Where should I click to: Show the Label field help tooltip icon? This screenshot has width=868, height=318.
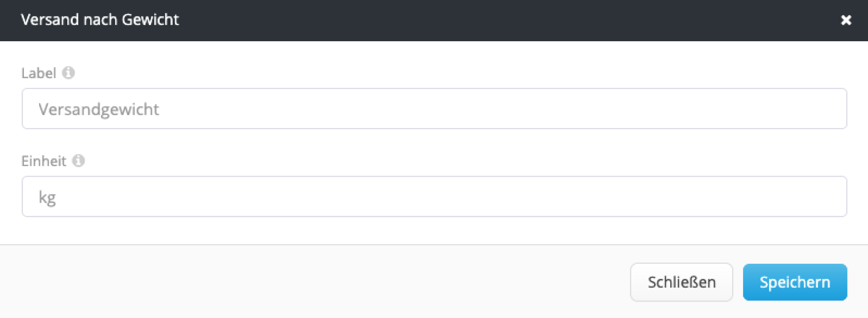click(x=68, y=73)
